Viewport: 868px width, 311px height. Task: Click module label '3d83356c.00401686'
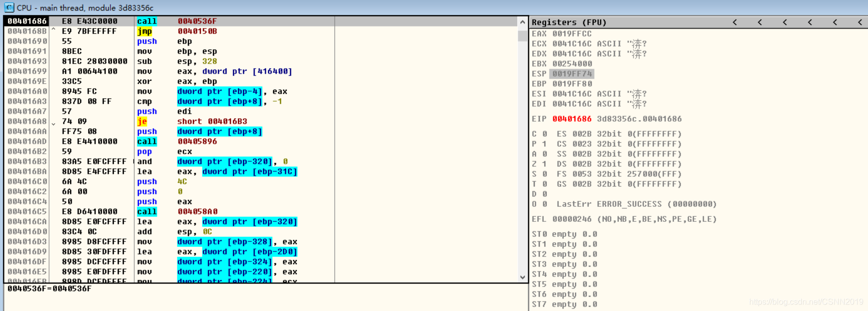639,119
